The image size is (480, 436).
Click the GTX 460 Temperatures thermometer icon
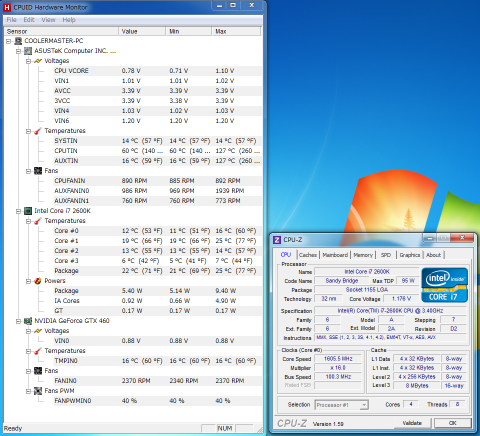tap(38, 351)
